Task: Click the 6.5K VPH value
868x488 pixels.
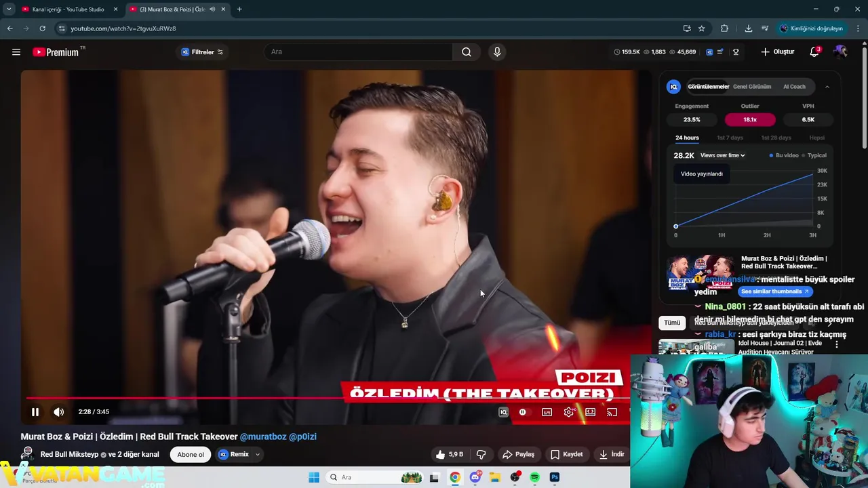Action: 808,119
